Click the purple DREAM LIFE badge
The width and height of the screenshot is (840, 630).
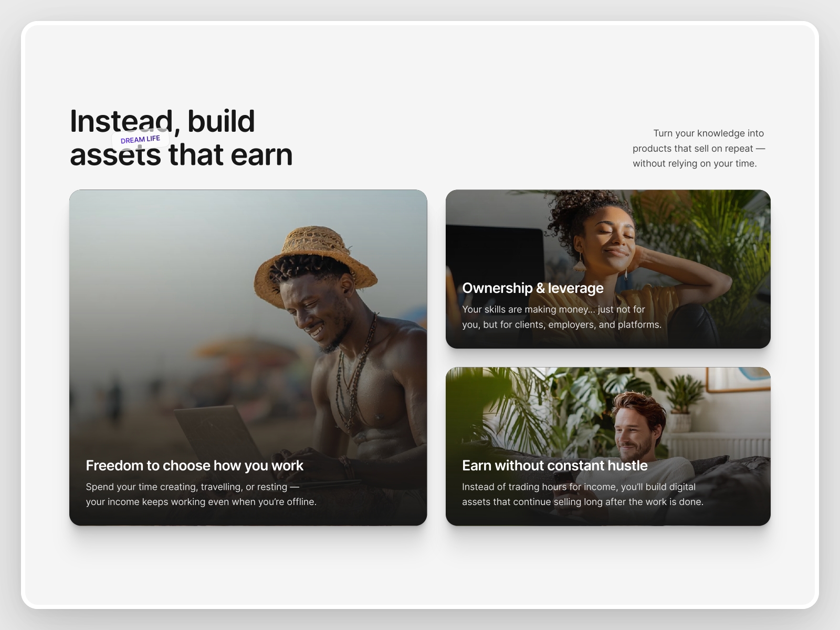140,139
